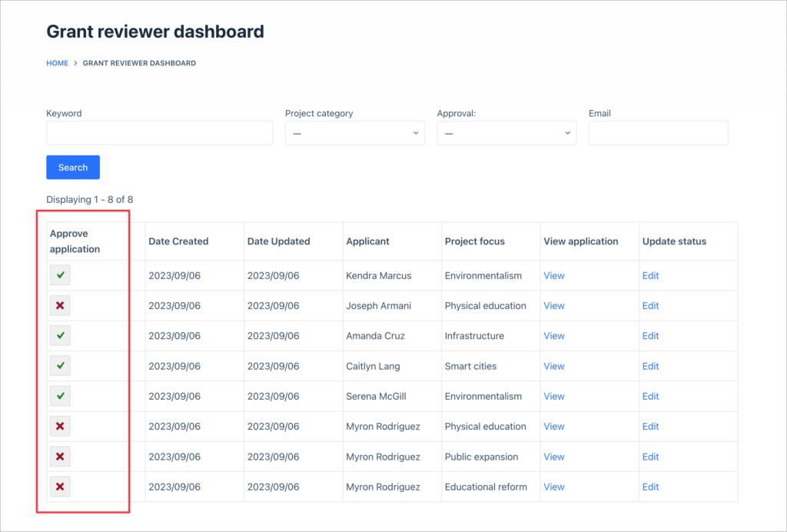Edit status for Serena McGill
This screenshot has height=532, width=787.
tap(650, 396)
